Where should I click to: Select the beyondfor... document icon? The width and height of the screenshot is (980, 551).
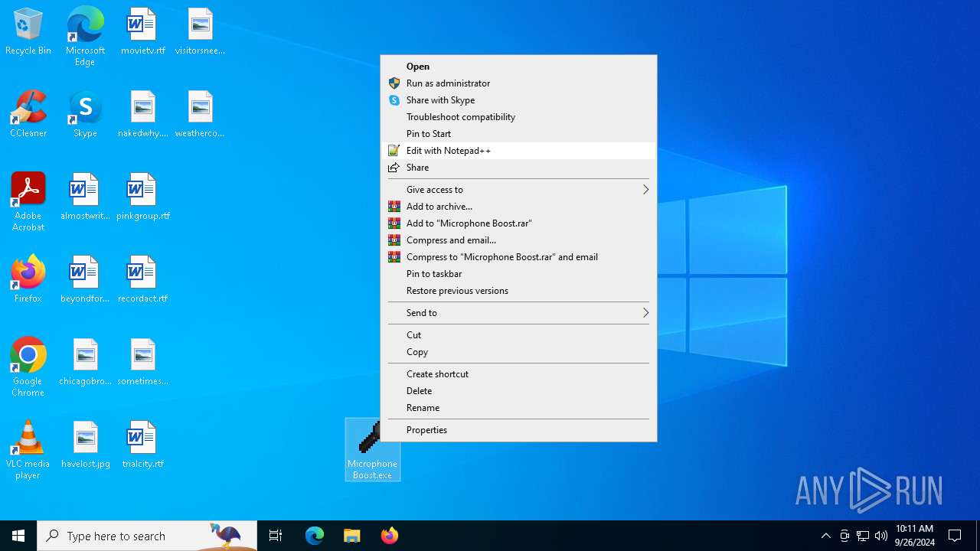(85, 280)
